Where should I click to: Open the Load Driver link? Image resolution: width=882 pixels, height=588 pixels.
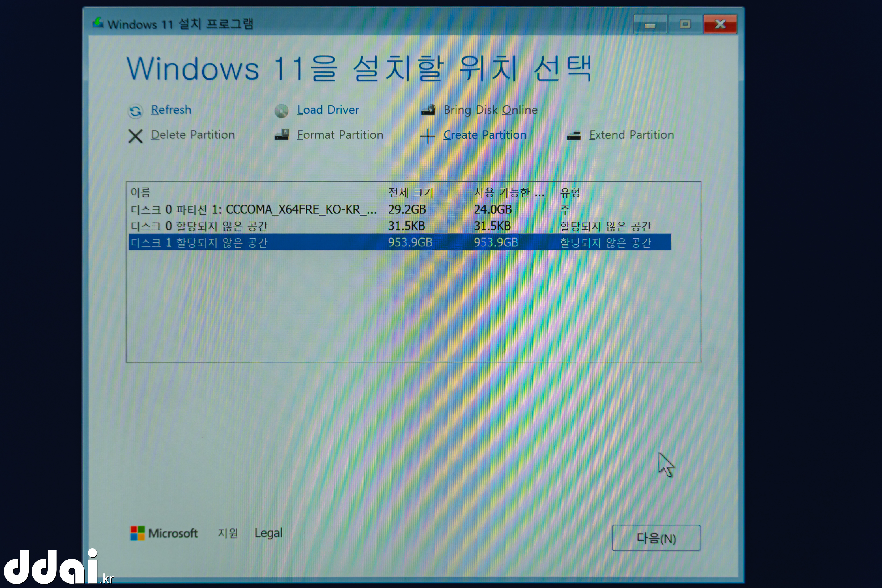[328, 110]
